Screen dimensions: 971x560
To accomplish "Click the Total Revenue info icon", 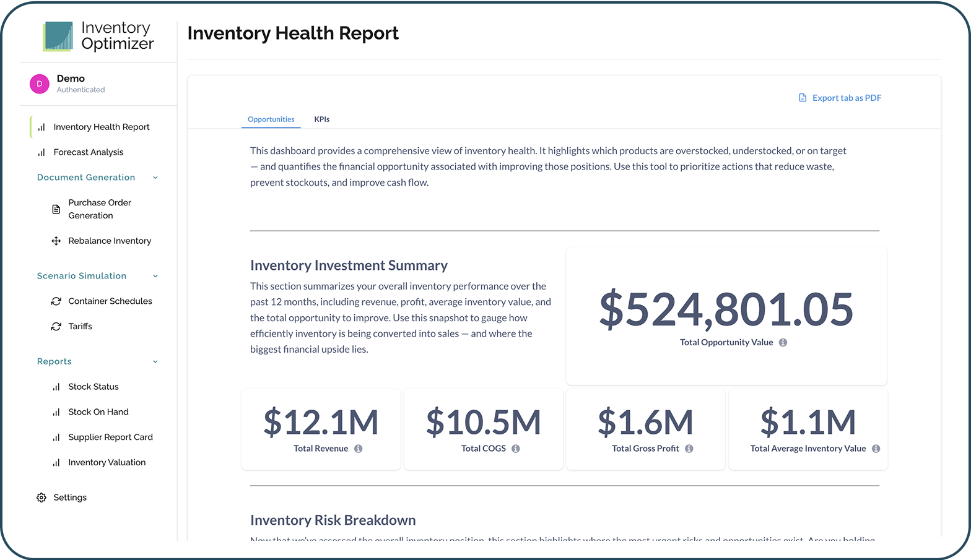I will [x=358, y=449].
